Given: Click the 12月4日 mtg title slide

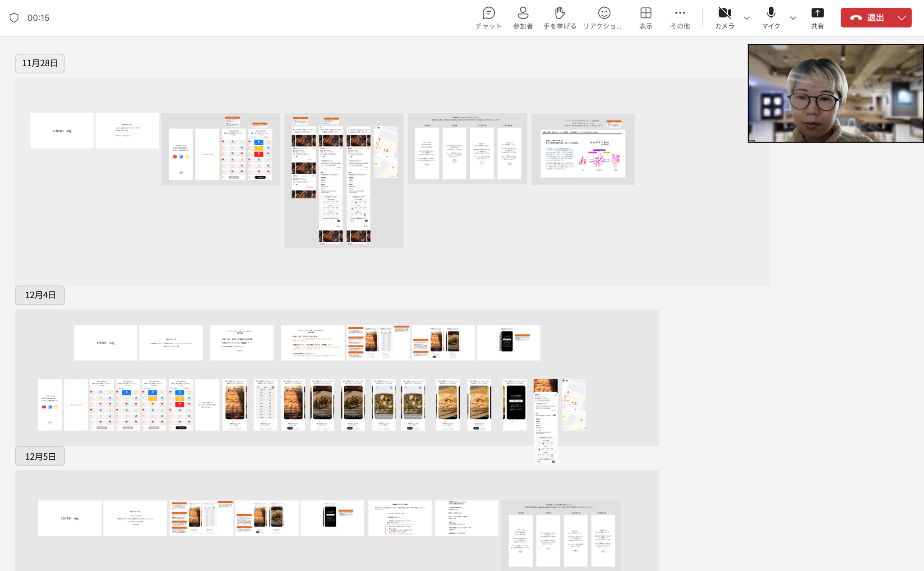Looking at the screenshot, I should pos(106,343).
